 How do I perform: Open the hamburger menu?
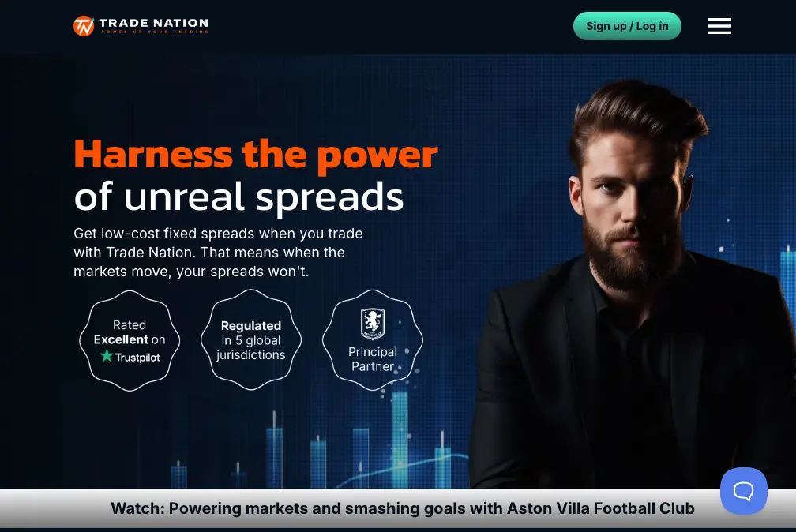point(719,26)
